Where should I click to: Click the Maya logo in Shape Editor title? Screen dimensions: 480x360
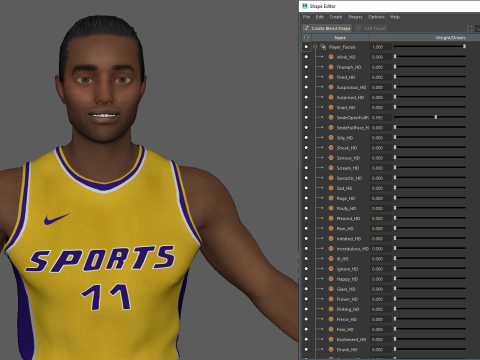point(305,6)
